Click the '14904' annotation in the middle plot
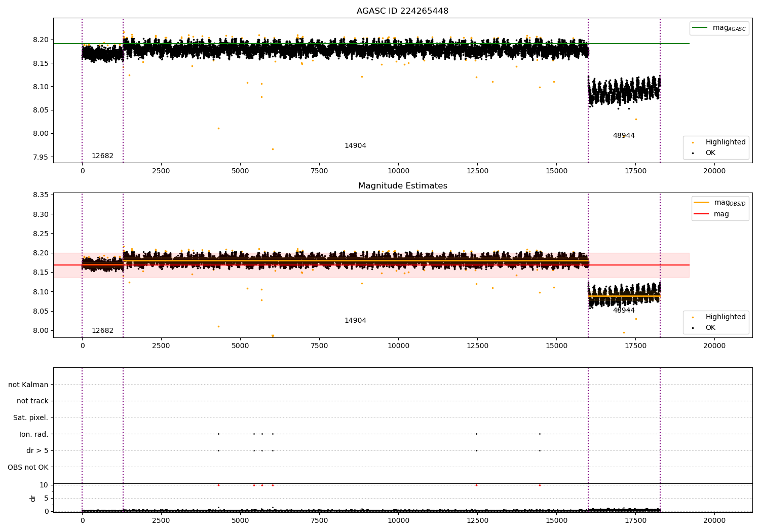 (355, 321)
